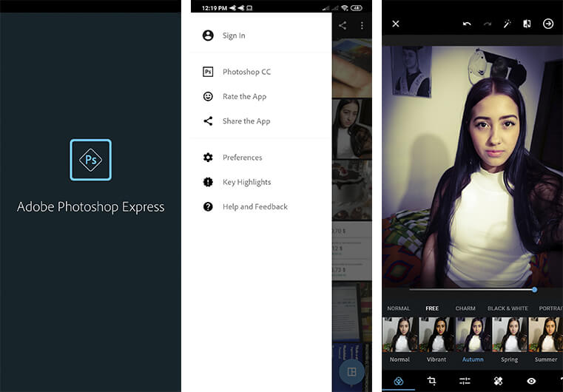Switch to PORTRAIT filter category
Image resolution: width=563 pixels, height=392 pixels.
550,308
